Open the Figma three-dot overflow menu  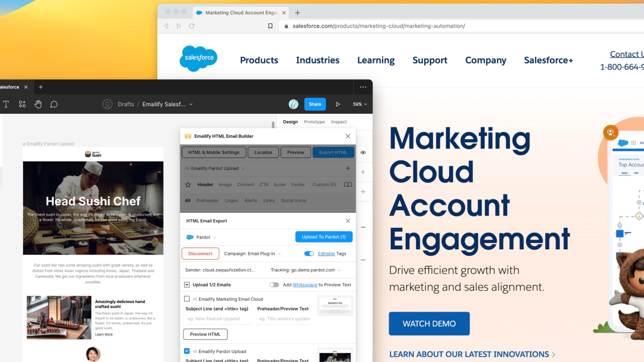[363, 87]
